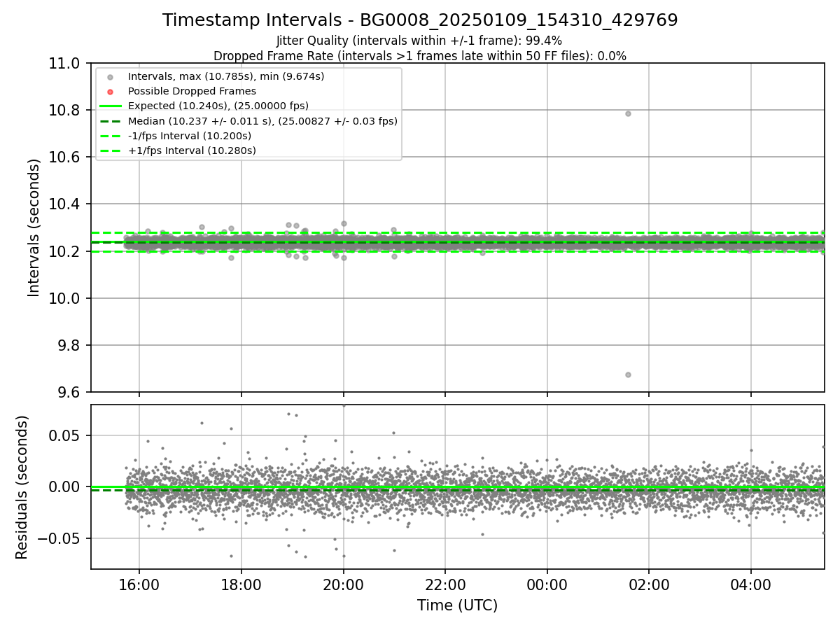Click the 04:00 x-axis tick label
This screenshot has height=630, width=840.
coord(751,583)
